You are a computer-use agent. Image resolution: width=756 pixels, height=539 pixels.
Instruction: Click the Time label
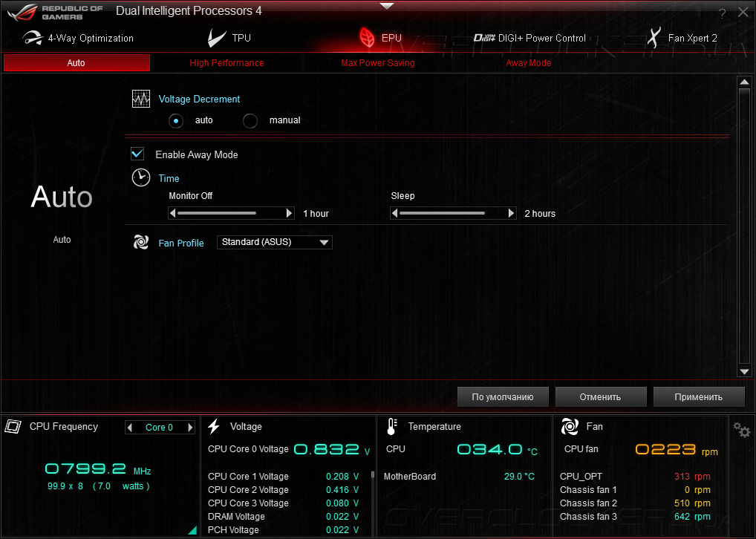coord(169,178)
